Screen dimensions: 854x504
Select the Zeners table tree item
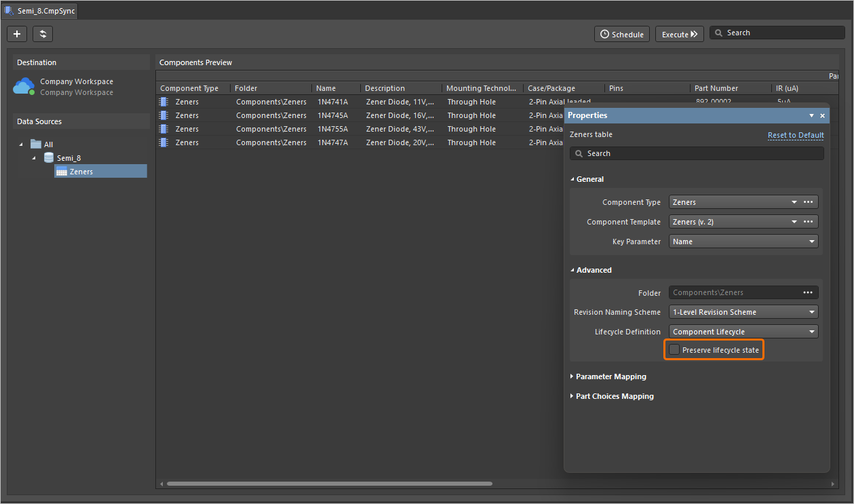tap(81, 172)
